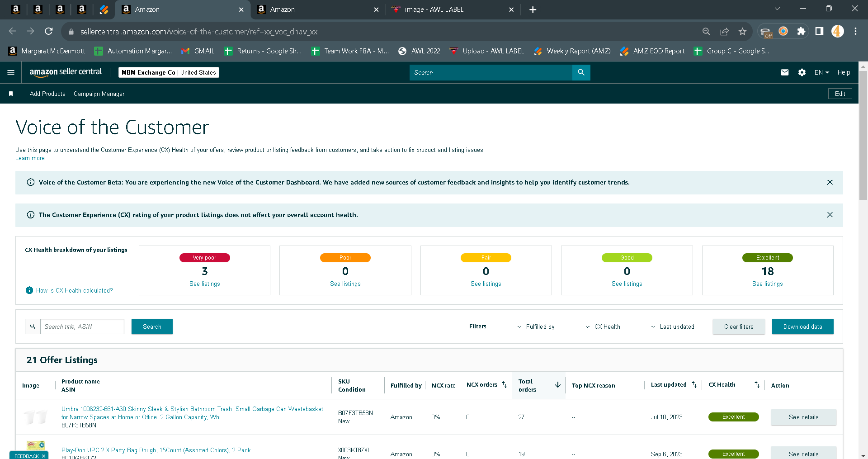Click the Search button next to title field
The height and width of the screenshot is (459, 868).
tap(152, 327)
